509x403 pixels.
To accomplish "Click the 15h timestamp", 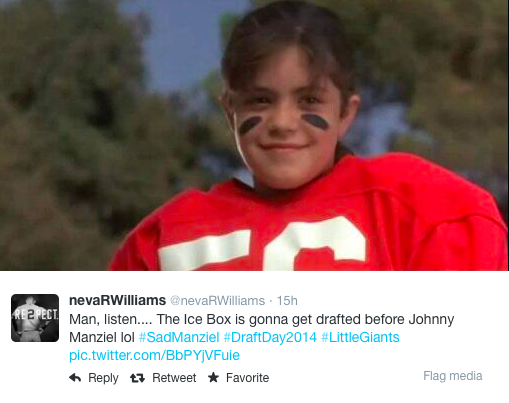I will [287, 301].
